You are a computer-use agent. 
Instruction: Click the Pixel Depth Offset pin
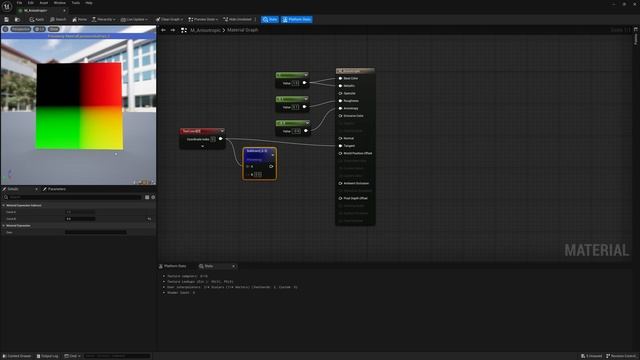[340, 198]
